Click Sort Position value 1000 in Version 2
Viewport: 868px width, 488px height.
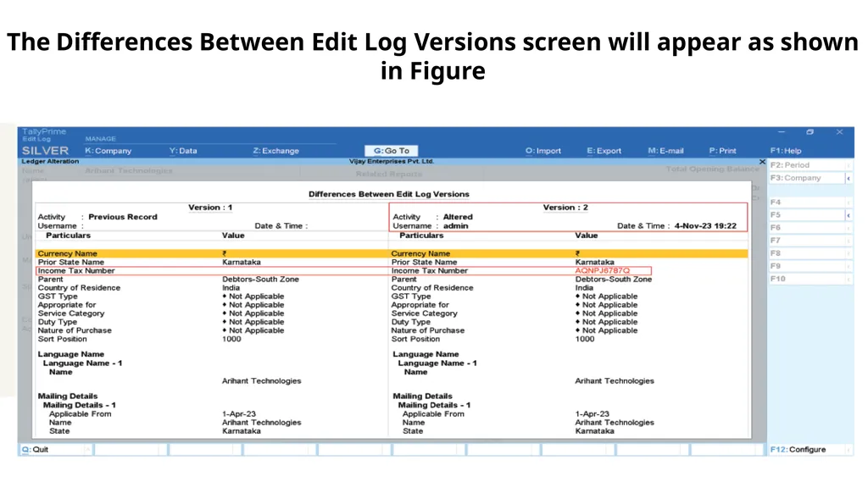[x=585, y=339]
